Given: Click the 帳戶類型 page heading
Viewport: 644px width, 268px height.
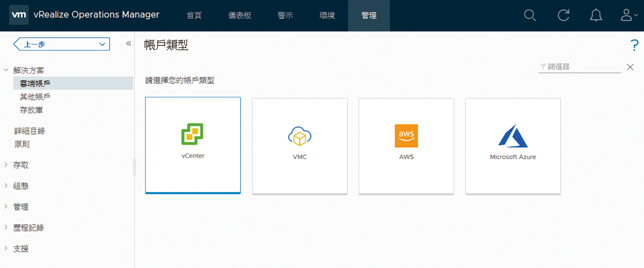Looking at the screenshot, I should (x=166, y=45).
